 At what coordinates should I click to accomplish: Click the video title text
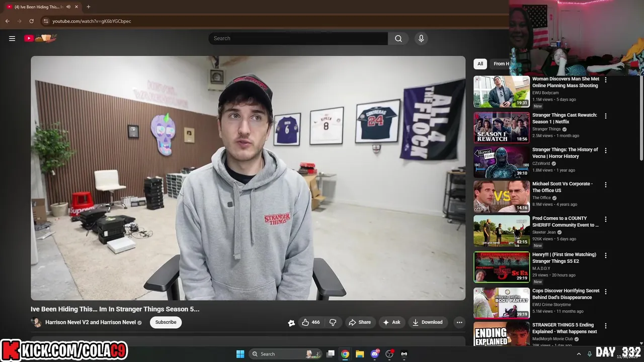coord(115,309)
